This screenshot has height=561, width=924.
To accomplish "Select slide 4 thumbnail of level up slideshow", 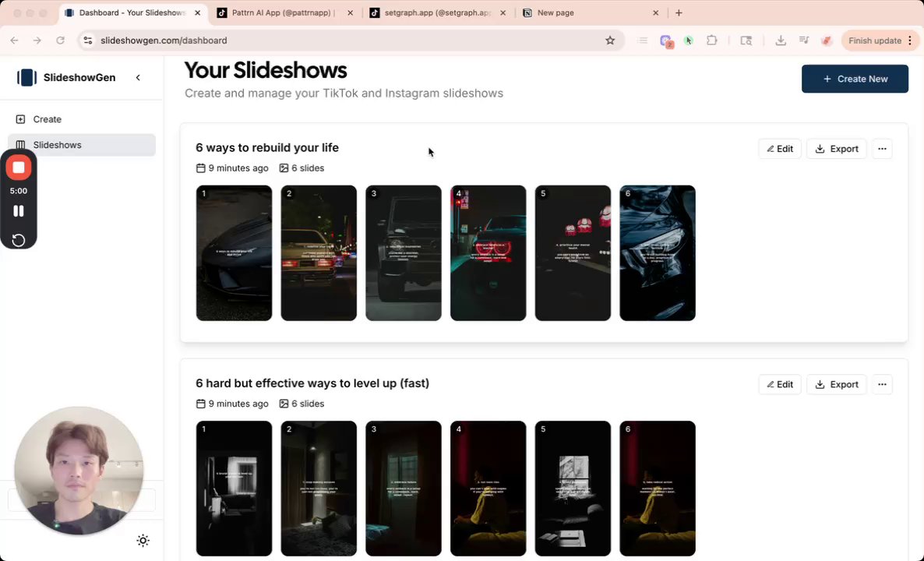I will (488, 489).
